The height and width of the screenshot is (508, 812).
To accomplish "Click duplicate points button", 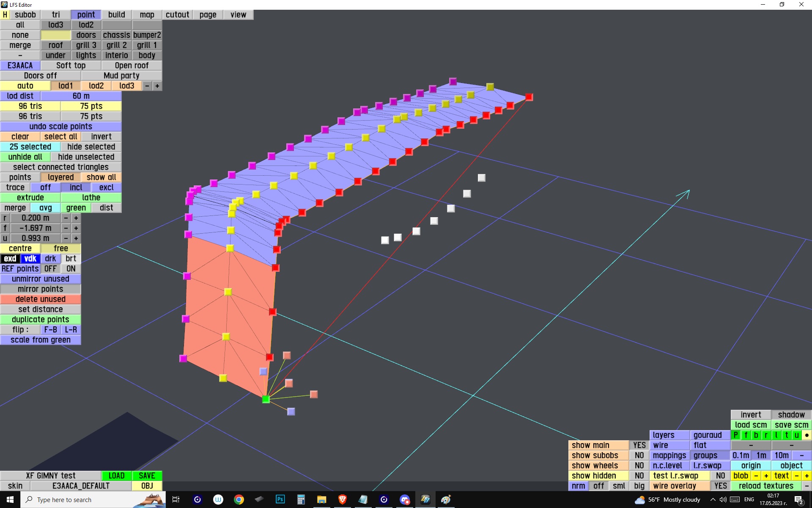I will (40, 320).
